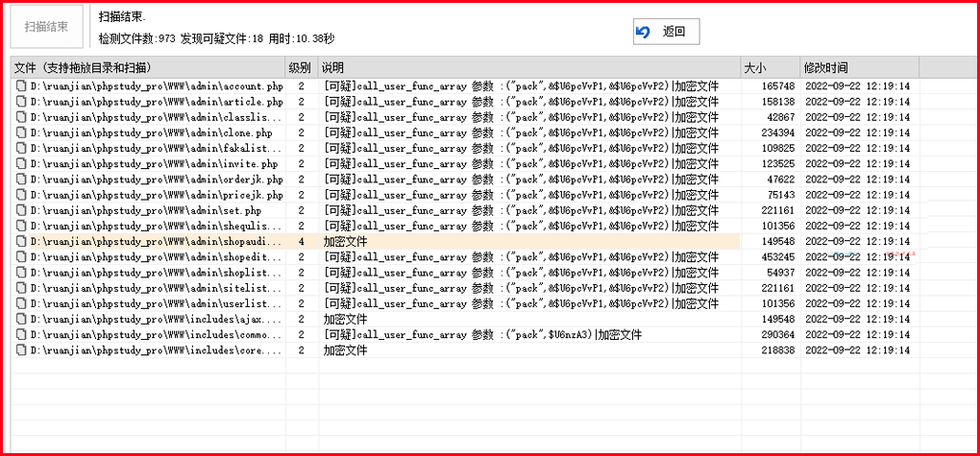Click the 说明 column header

coord(528,67)
